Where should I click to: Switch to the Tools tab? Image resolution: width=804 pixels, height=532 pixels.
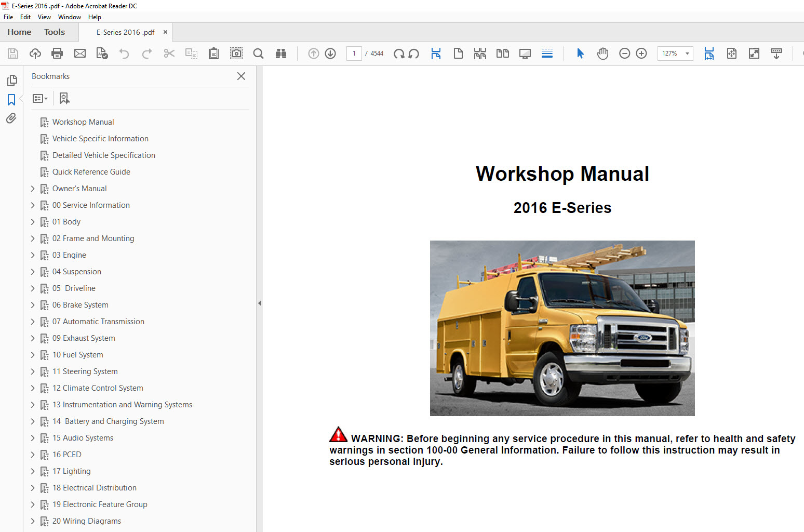tap(55, 32)
